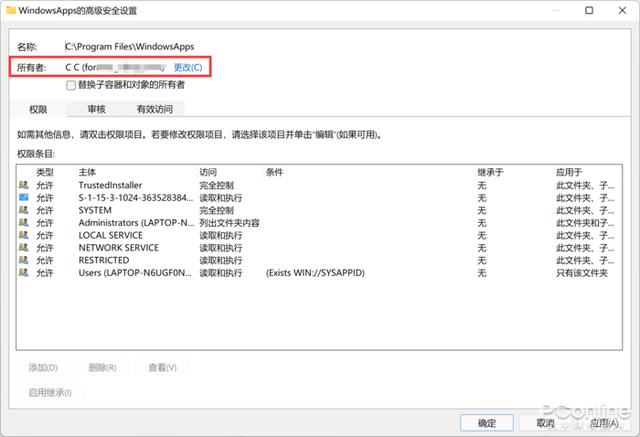
Task: Click 完全控制 in the SYSTEM row
Action: (216, 210)
